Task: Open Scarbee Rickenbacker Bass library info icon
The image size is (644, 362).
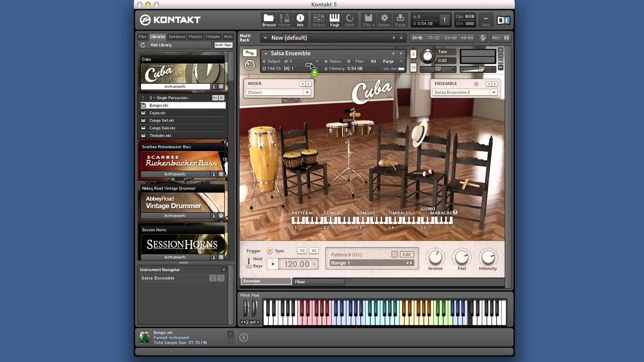Action: coord(214,174)
